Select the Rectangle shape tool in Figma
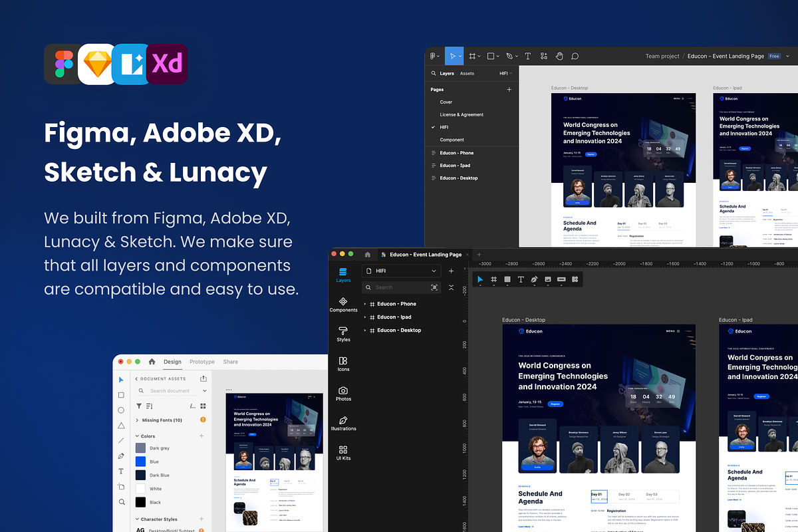The height and width of the screenshot is (532, 798). click(491, 57)
